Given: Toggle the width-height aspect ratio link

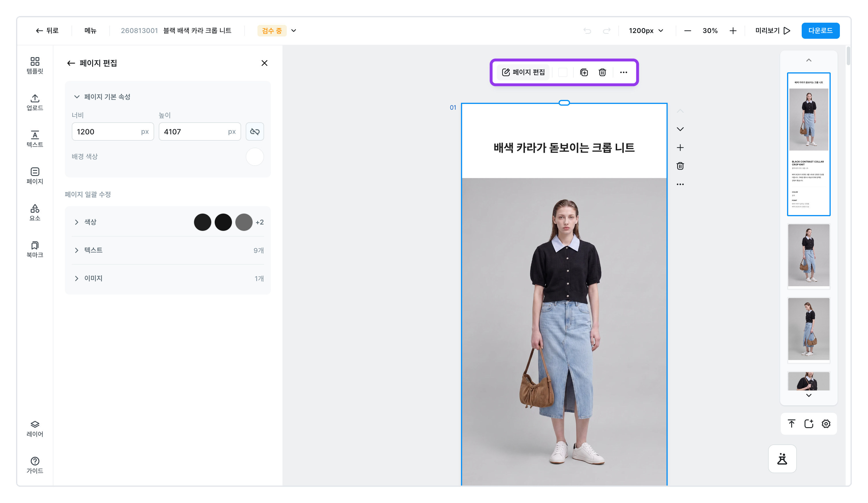Looking at the screenshot, I should 255,131.
